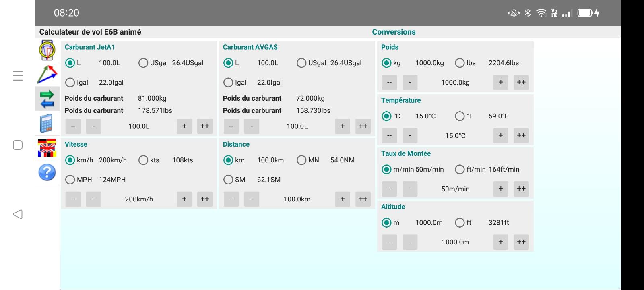Tap the 15.0°C stepper value field

[455, 136]
